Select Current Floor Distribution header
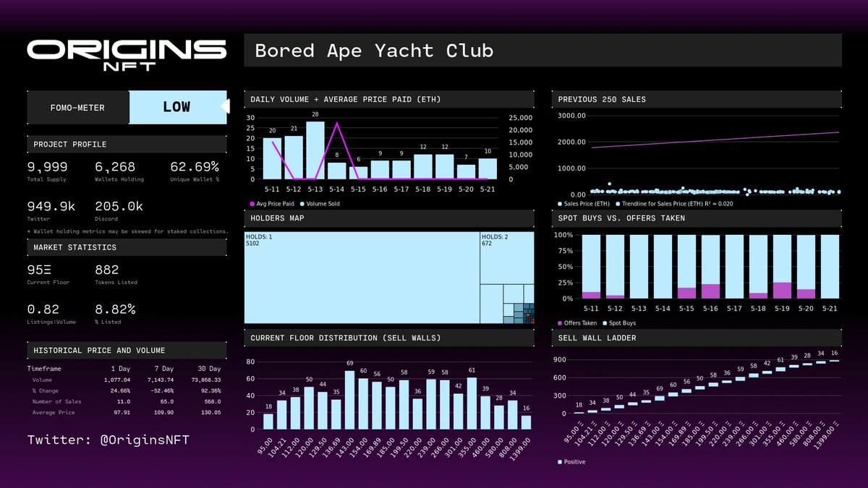 pos(390,338)
